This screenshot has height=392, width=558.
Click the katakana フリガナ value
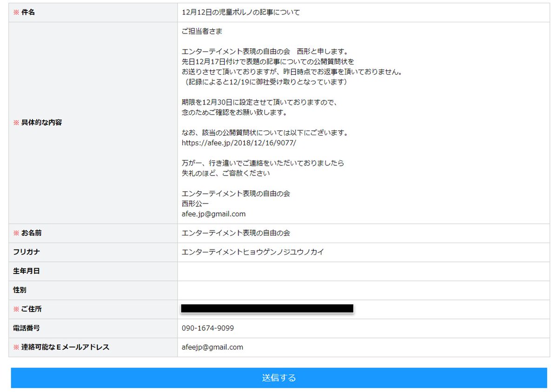253,252
